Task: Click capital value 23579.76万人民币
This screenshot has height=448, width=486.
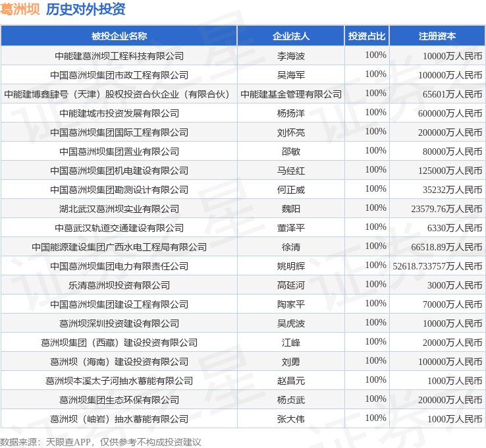Action: point(447,209)
